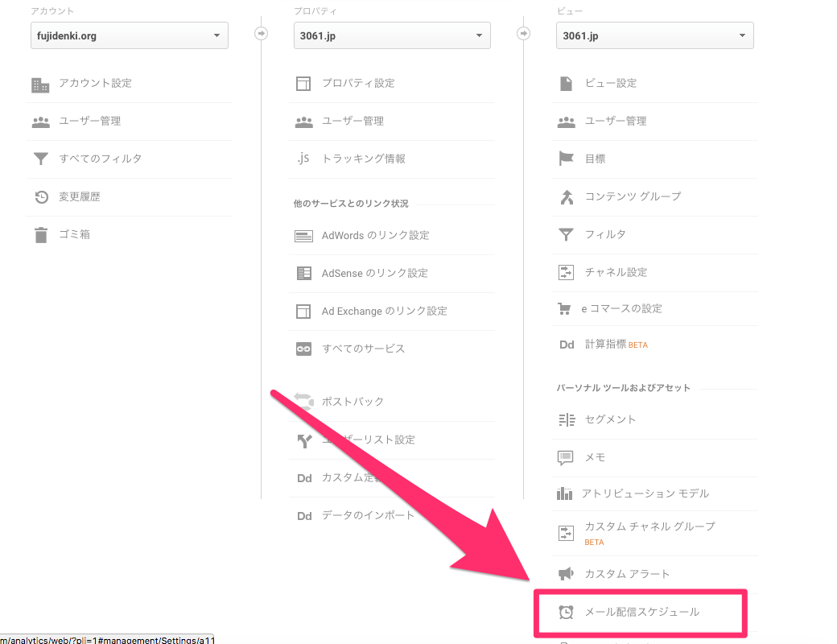Click the Account Settings building icon

point(40,85)
